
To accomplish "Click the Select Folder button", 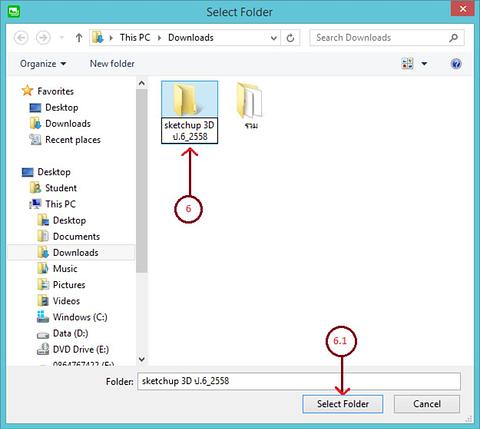I will click(x=343, y=404).
